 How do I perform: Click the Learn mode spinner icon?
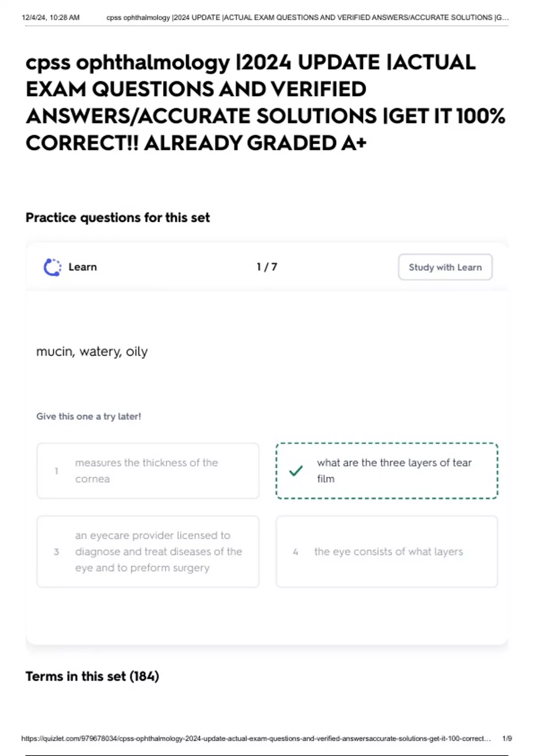pyautogui.click(x=53, y=267)
